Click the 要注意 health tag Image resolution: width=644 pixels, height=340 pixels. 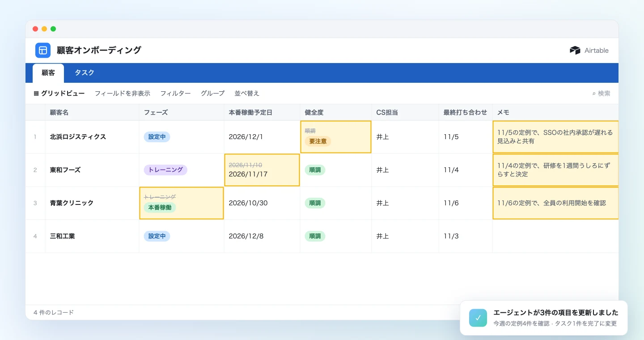(x=318, y=141)
